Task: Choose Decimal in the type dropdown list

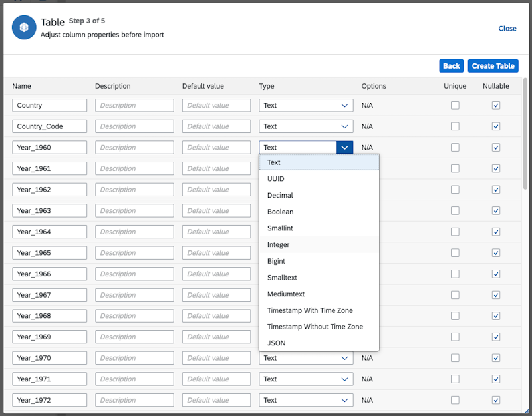Action: coord(319,195)
